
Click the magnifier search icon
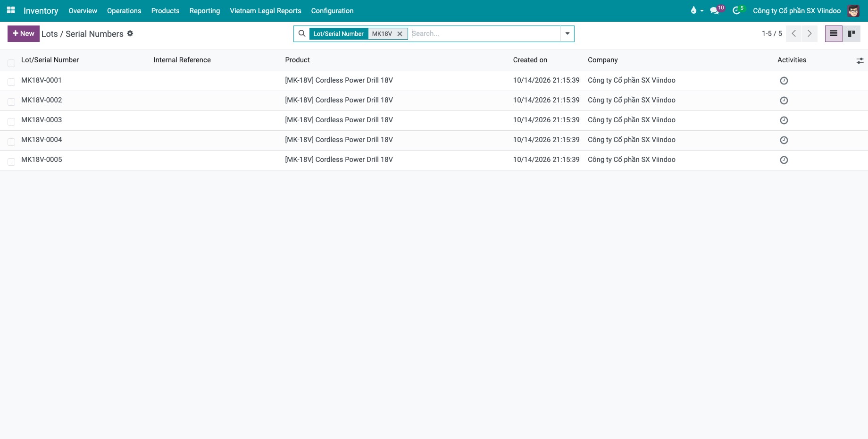[302, 34]
